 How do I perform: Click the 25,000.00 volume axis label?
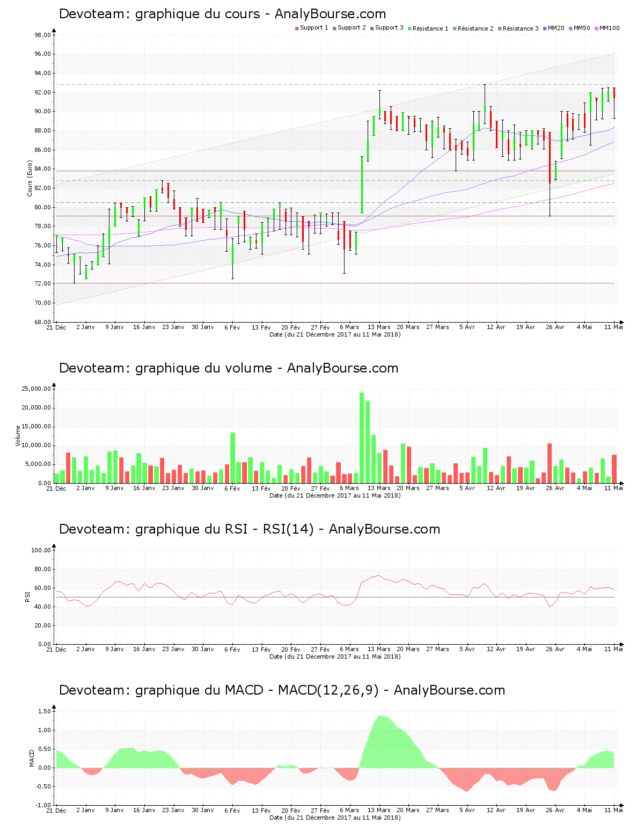point(36,389)
